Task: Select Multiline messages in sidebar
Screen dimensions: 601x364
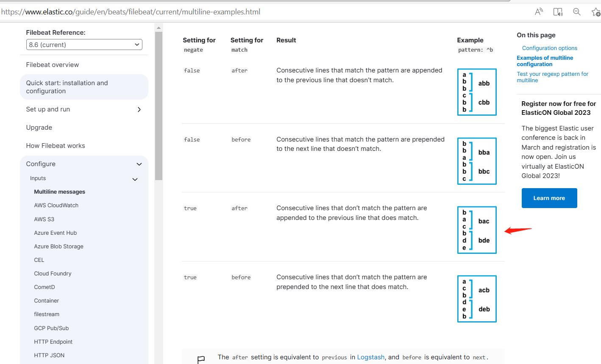Action: tap(59, 192)
